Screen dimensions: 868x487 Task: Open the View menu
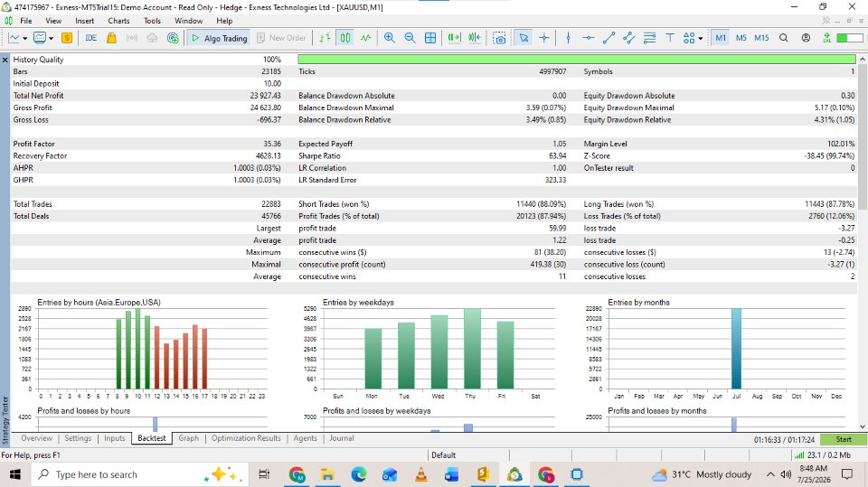53,21
